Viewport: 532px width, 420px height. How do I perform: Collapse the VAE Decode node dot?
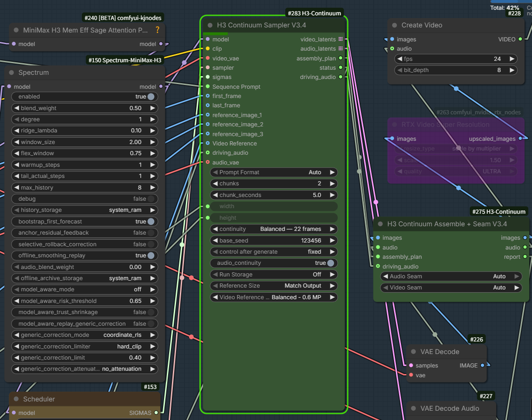coord(413,352)
